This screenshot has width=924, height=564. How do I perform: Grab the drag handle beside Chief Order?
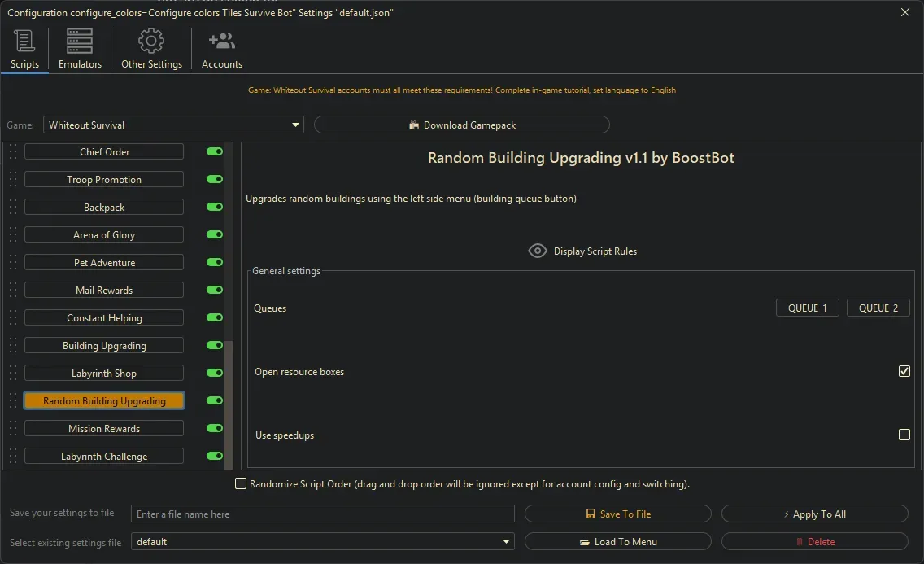[13, 152]
